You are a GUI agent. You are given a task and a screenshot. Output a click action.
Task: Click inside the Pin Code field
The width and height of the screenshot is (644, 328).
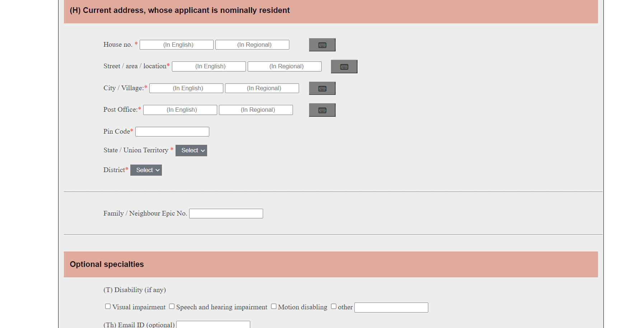[172, 131]
